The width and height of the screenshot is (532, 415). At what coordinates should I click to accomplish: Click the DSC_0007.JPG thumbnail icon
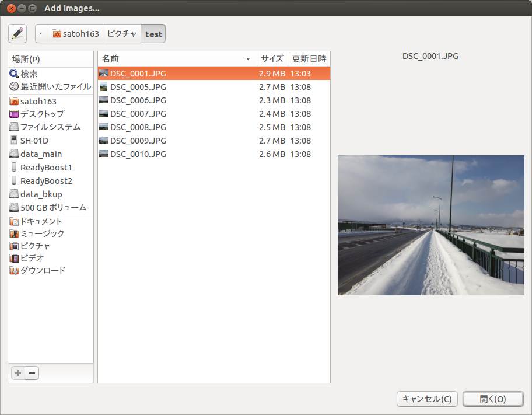tap(104, 113)
